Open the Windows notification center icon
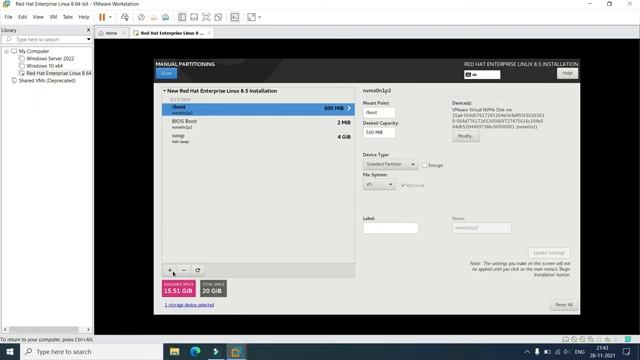The height and width of the screenshot is (360, 640). coord(627,352)
